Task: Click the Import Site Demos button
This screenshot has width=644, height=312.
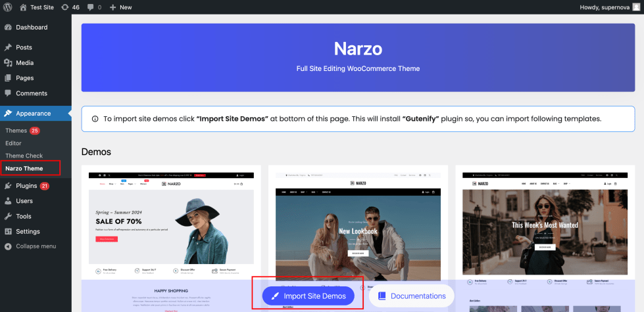Action: click(x=308, y=296)
